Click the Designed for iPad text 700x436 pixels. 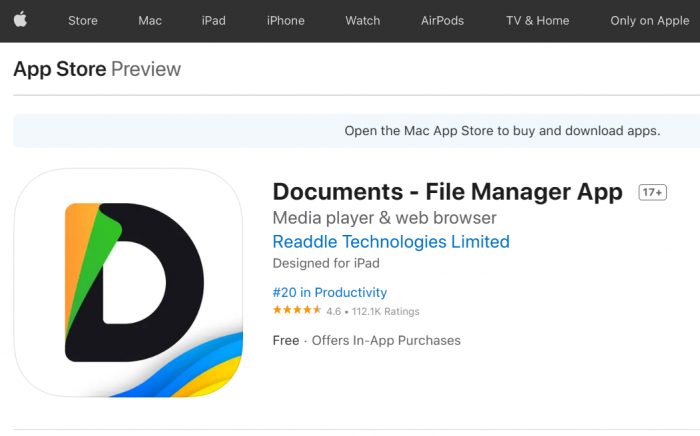point(326,263)
